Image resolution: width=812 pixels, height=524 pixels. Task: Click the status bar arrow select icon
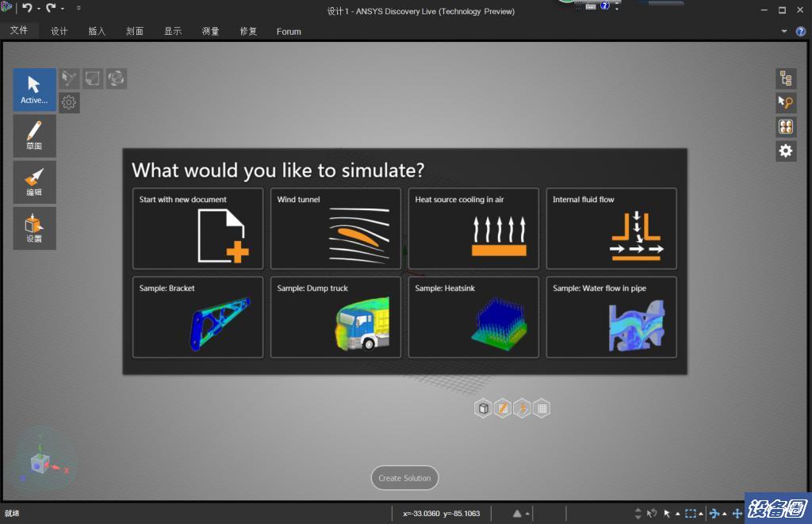pos(667,513)
